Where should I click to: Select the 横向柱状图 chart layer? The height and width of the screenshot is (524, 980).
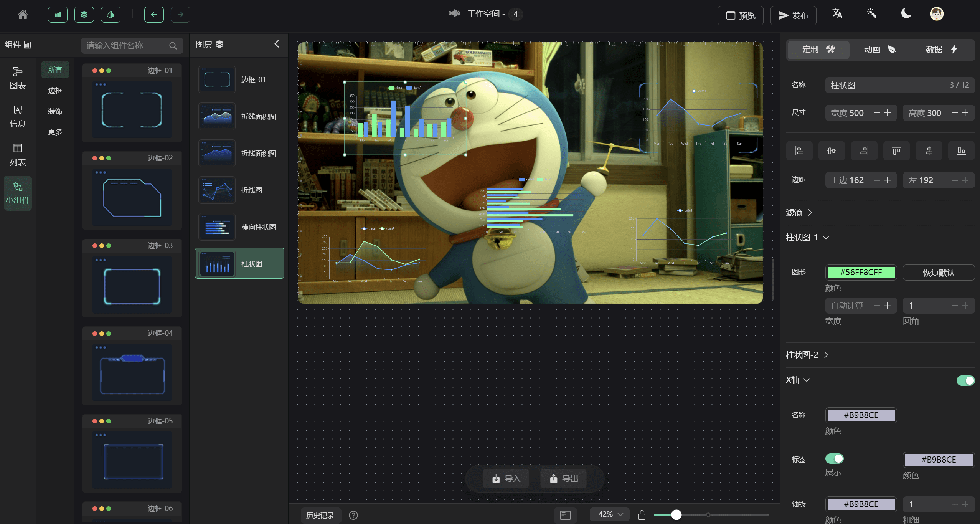coord(240,226)
